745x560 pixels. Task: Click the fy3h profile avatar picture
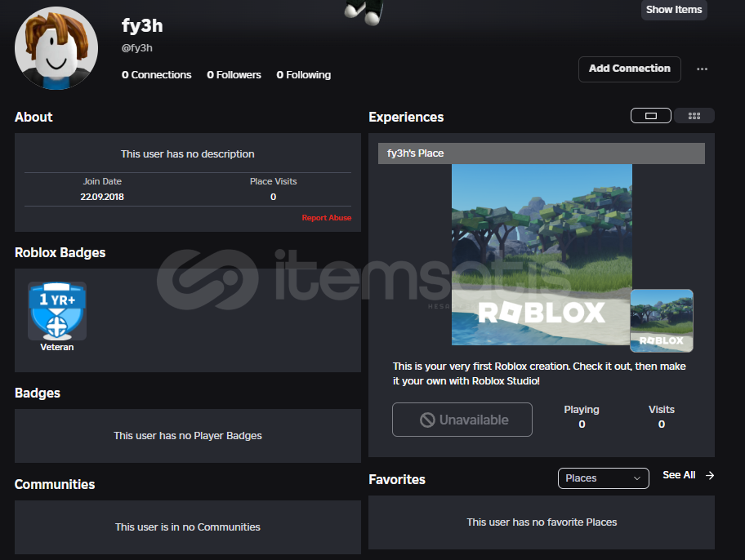tap(56, 48)
